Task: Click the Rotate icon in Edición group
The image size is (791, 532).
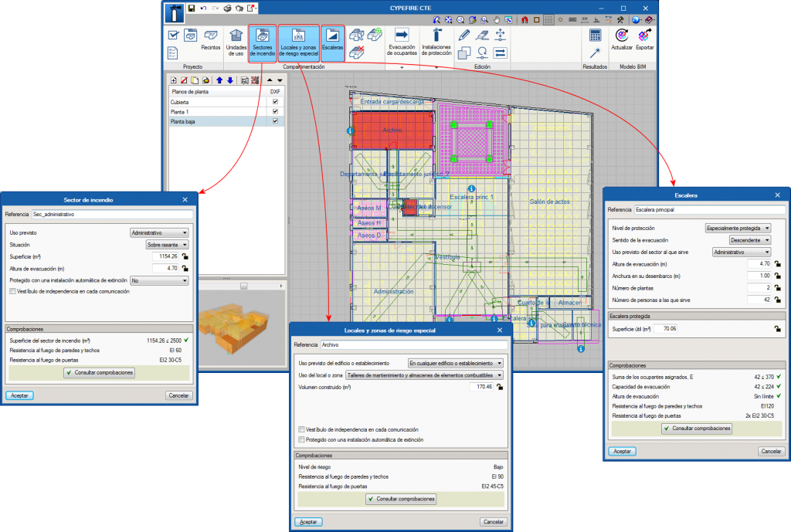Action: [x=482, y=53]
